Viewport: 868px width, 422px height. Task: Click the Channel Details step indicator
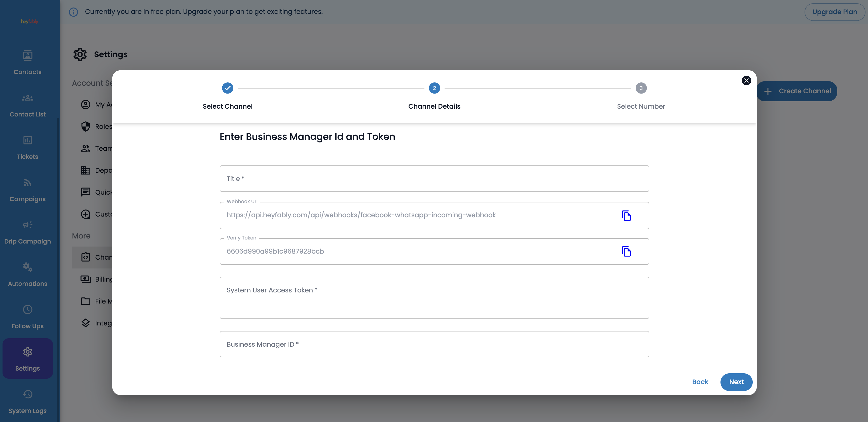pos(434,88)
